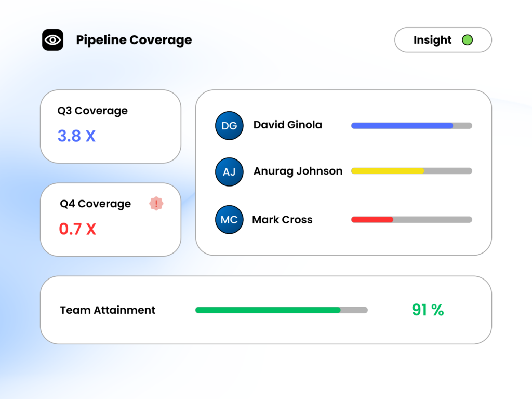Select the Mark Cross name
Screen dimensions: 532x399
[282, 220]
